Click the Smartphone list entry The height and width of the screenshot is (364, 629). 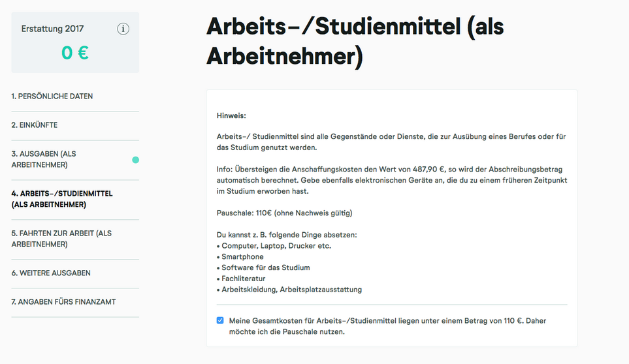point(240,256)
